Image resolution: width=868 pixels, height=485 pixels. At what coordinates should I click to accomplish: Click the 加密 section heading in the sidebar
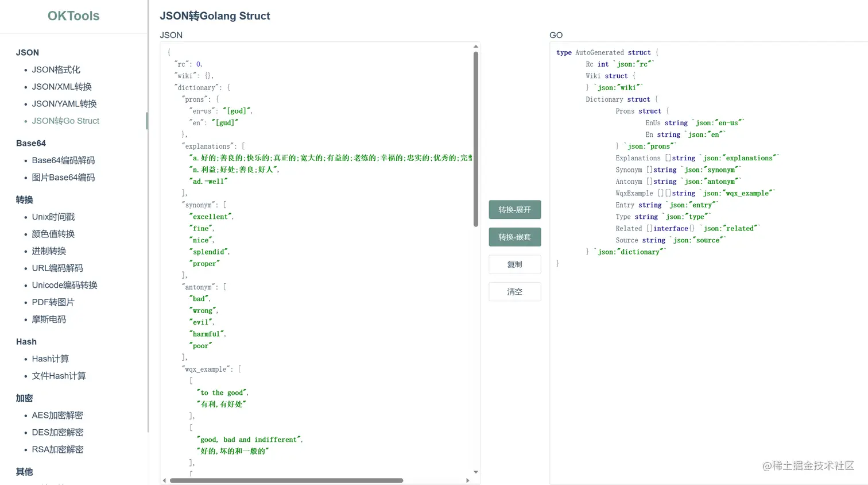coord(25,398)
